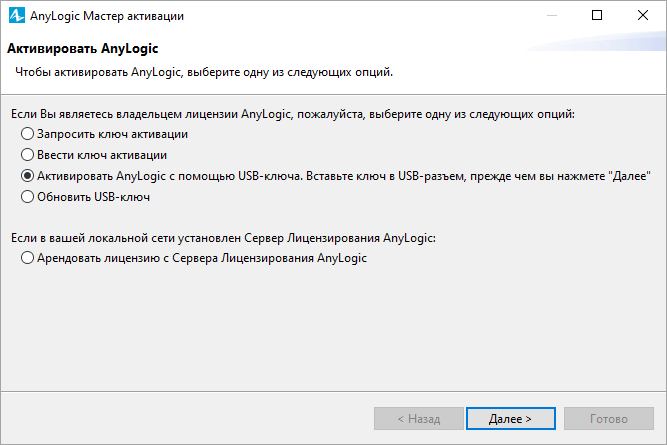
Task: Click the Далее > button
Action: (x=510, y=419)
